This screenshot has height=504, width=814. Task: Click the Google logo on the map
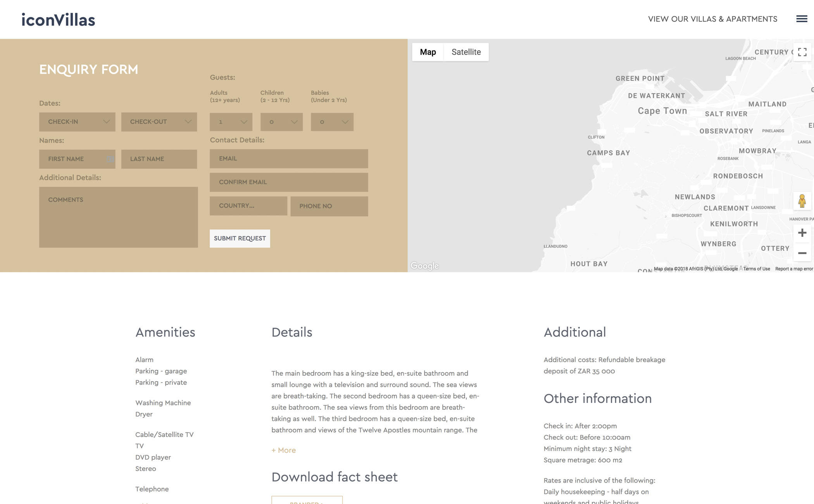[425, 266]
